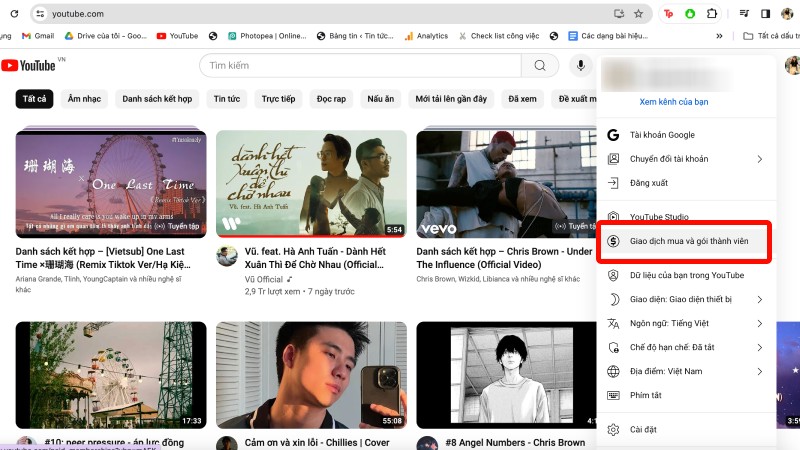
Task: Select the Trực tiếp filter chip
Action: point(278,98)
